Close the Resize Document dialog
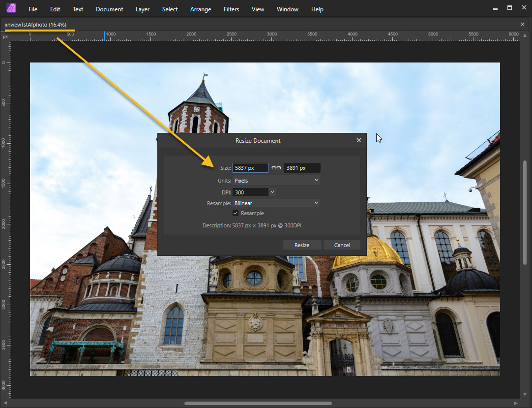Screen dimensions: 532x408 (358, 140)
